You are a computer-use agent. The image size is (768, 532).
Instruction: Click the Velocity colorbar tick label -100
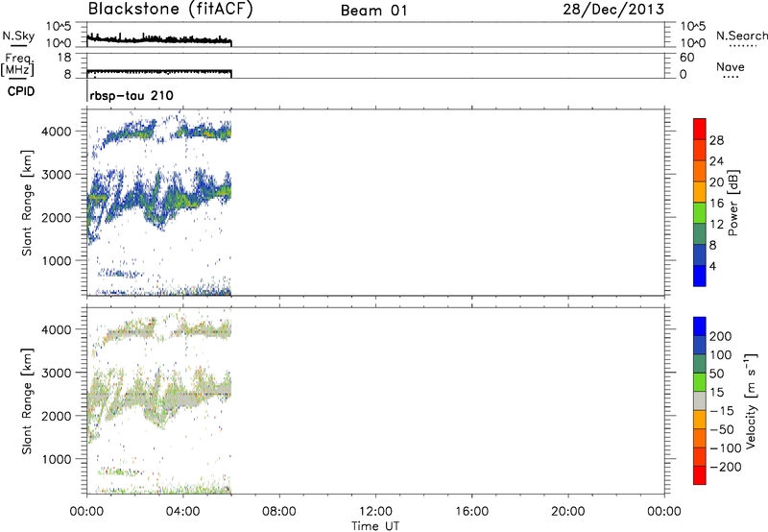coord(726,447)
